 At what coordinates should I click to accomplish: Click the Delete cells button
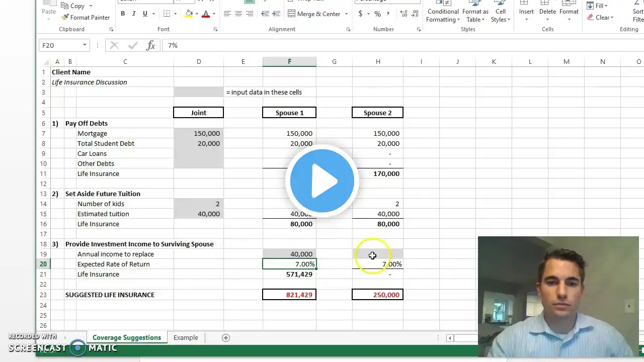pyautogui.click(x=547, y=12)
